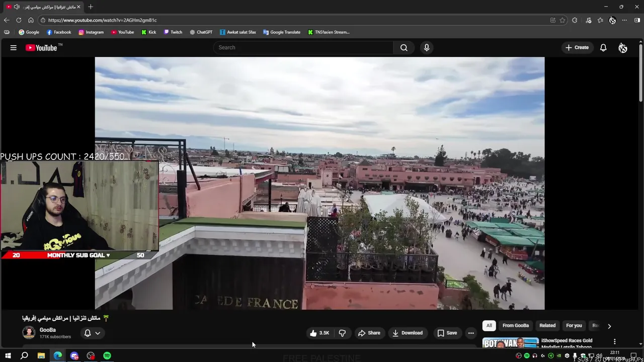644x362 pixels.
Task: Open browser extensions puzzle icon
Action: click(x=575, y=20)
